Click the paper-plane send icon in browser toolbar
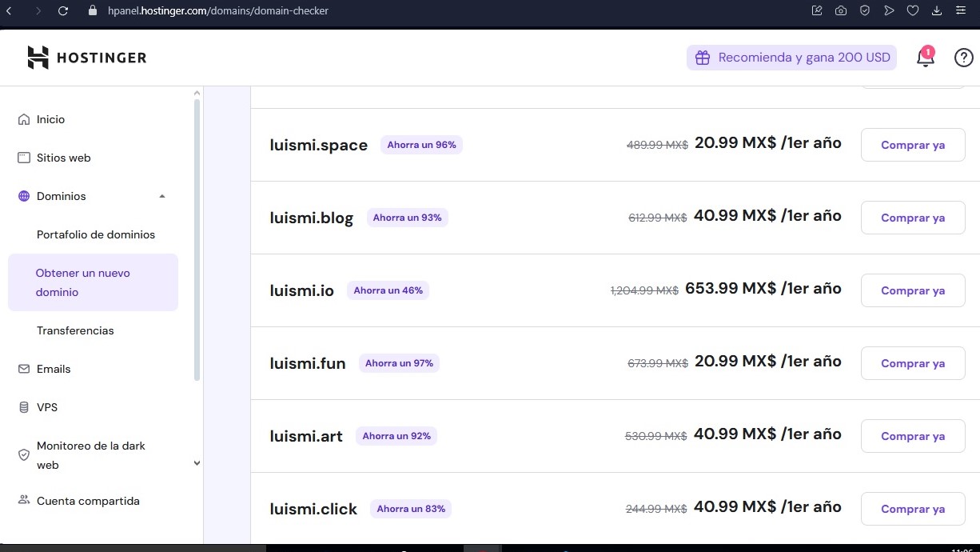The width and height of the screenshot is (980, 552). tap(888, 11)
